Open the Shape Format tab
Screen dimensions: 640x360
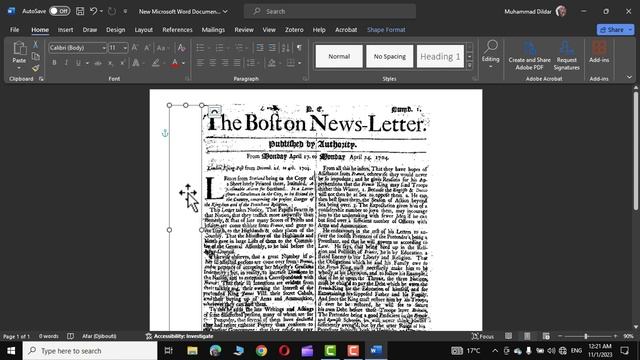point(386,30)
